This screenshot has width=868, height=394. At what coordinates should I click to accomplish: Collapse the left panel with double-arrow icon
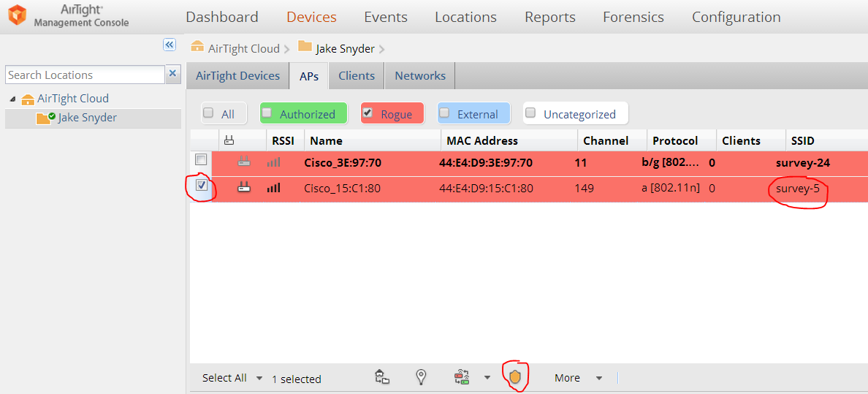[170, 45]
